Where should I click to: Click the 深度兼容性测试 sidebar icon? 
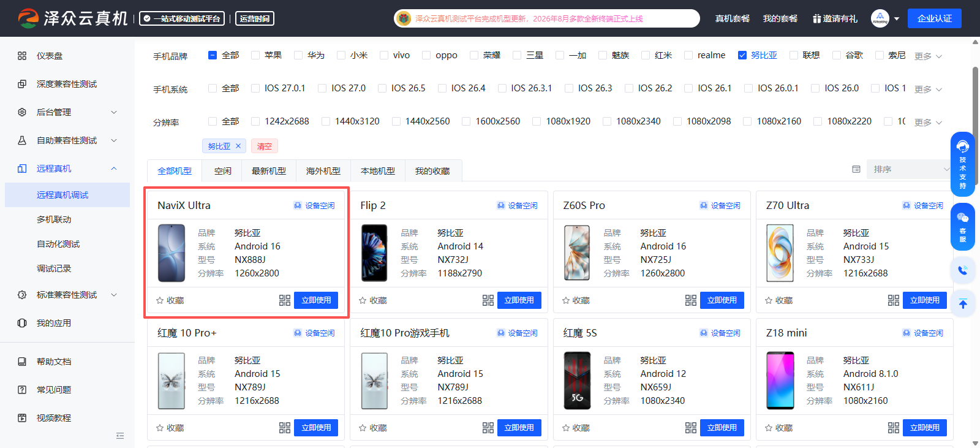click(x=22, y=84)
